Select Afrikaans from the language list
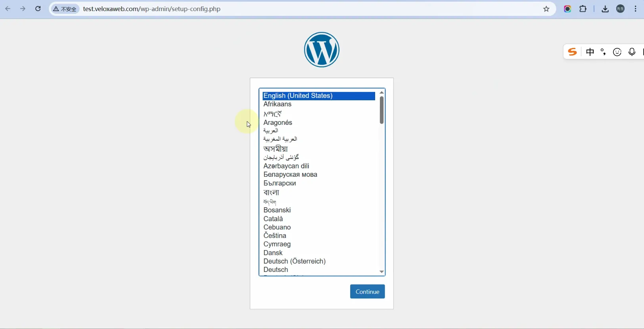644x329 pixels. coord(278,104)
